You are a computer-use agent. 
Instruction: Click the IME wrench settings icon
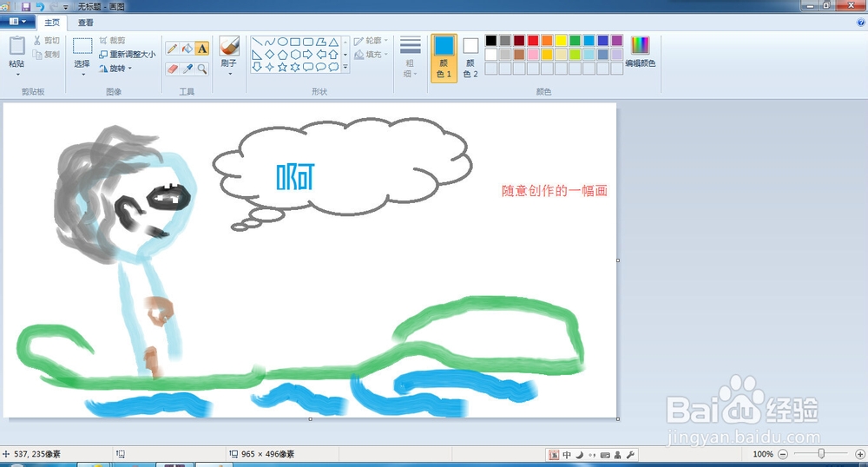coord(630,455)
